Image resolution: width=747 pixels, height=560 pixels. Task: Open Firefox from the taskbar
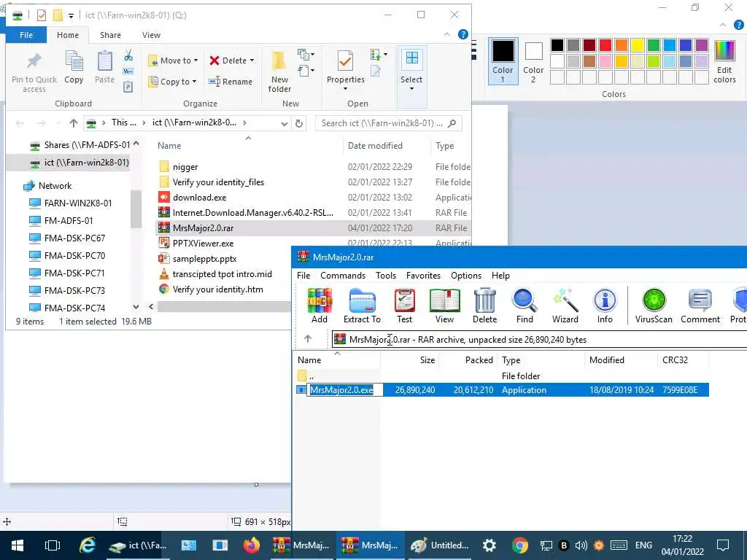point(251,545)
